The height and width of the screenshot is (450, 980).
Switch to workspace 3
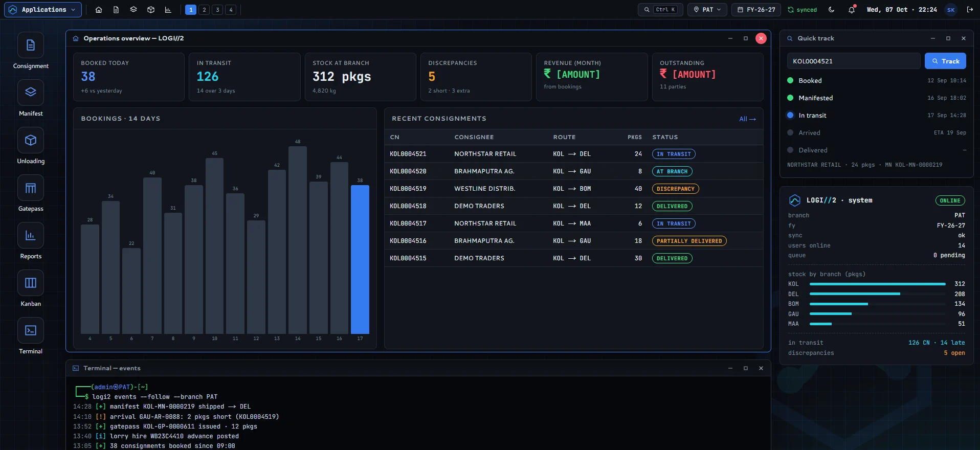217,10
